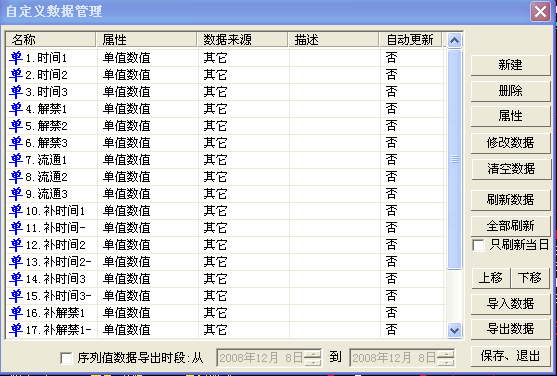Sort the list by the 属性 column header
Screen dimensions: 557x376
coord(147,40)
